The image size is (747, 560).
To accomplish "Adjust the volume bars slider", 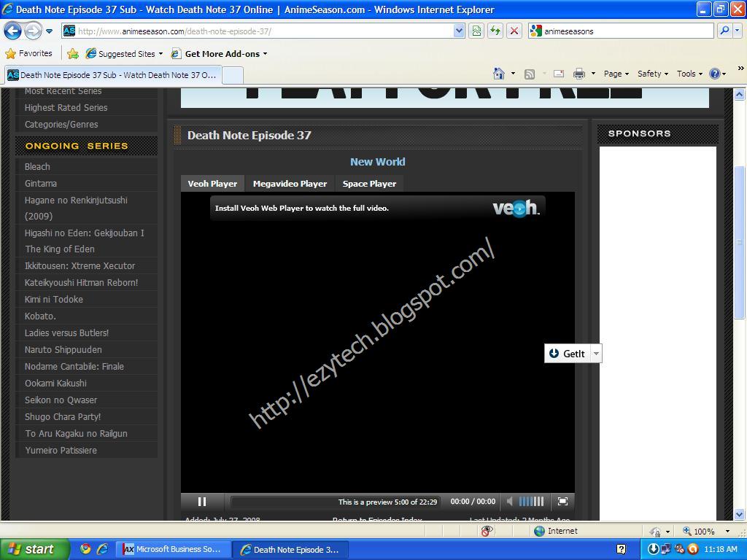I will click(531, 502).
